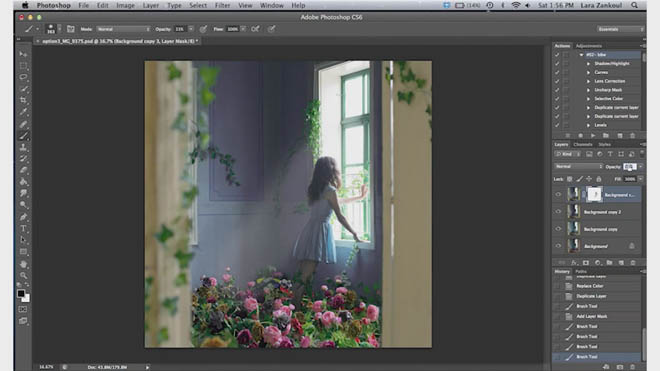Open Spotlight search in menu bar
Image resolution: width=660 pixels, height=371 pixels.
pos(634,5)
